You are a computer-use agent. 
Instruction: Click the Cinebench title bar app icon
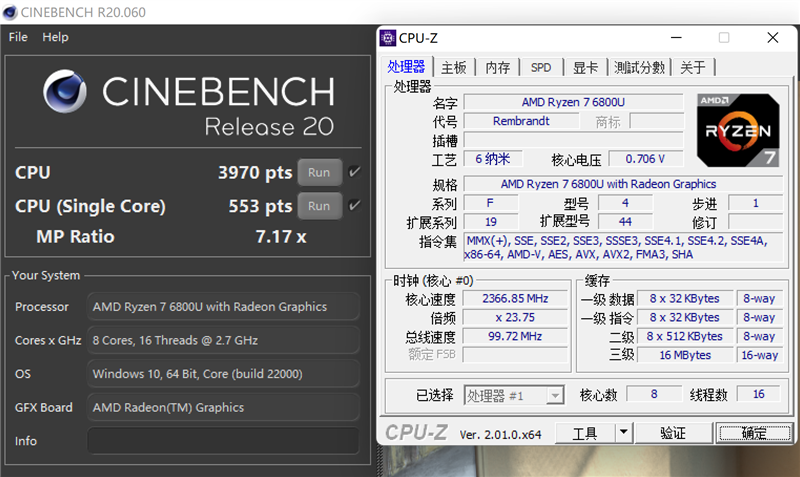pos(10,12)
